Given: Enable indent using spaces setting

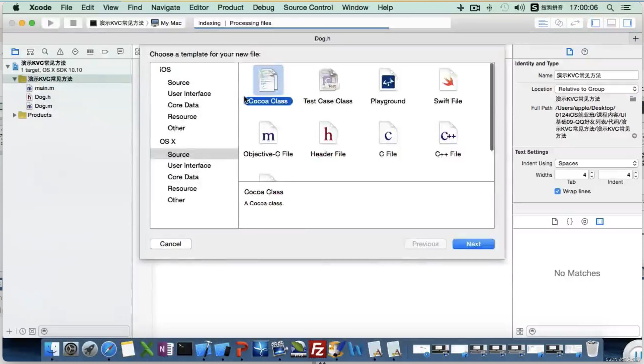Looking at the screenshot, I should [596, 163].
